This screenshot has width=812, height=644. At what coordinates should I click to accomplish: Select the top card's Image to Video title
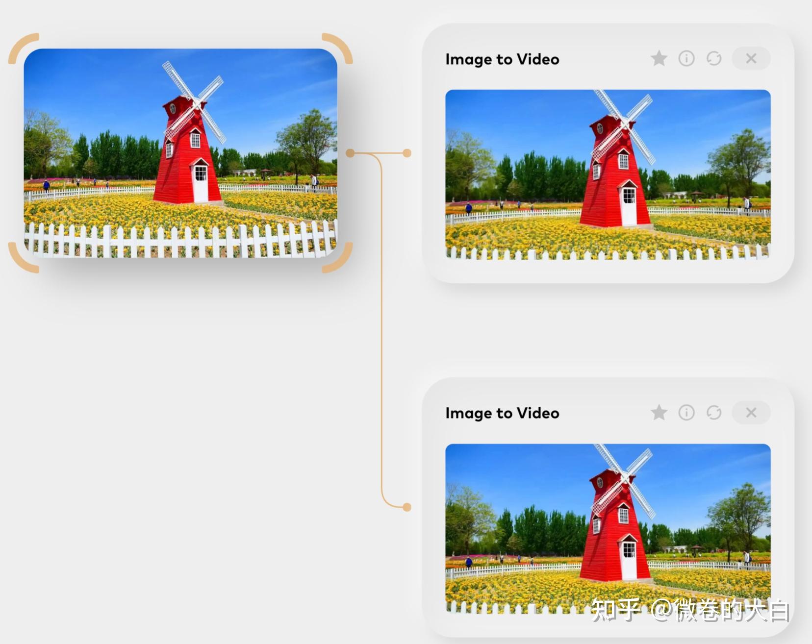pos(502,60)
